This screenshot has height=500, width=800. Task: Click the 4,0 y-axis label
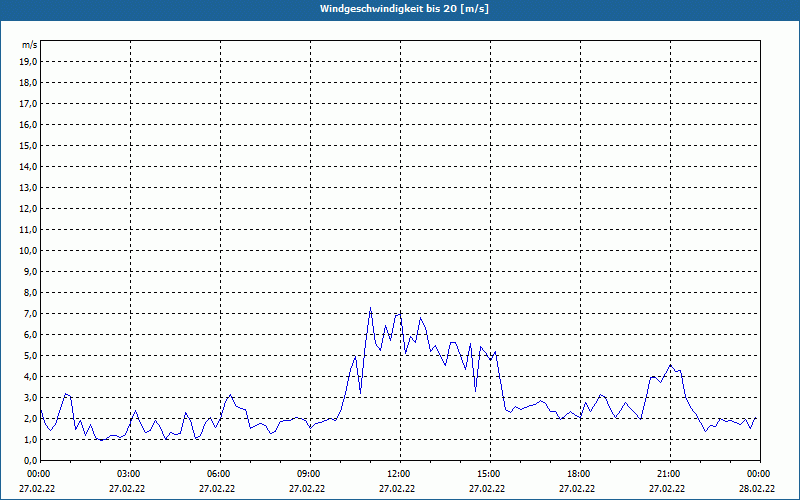click(29, 377)
